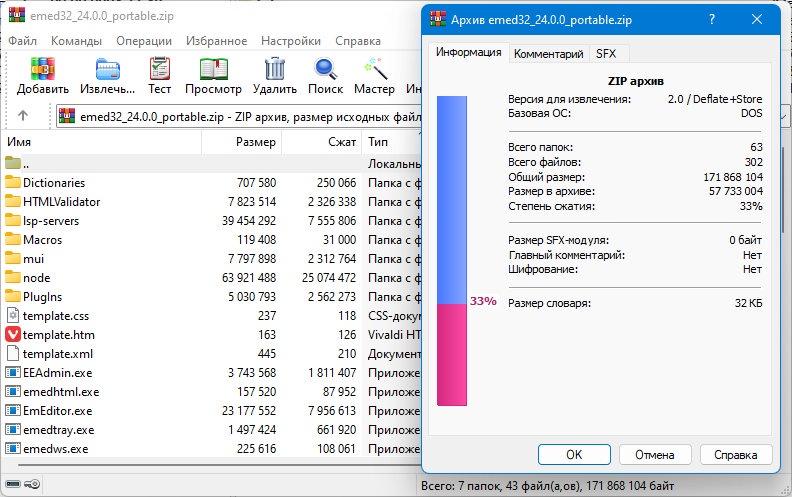Click the status bar total text
The width and height of the screenshot is (792, 497).
[547, 486]
